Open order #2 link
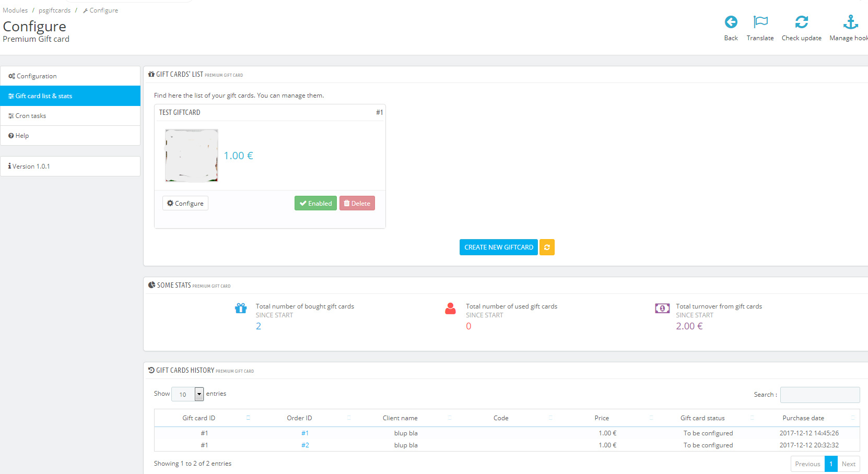 tap(305, 445)
